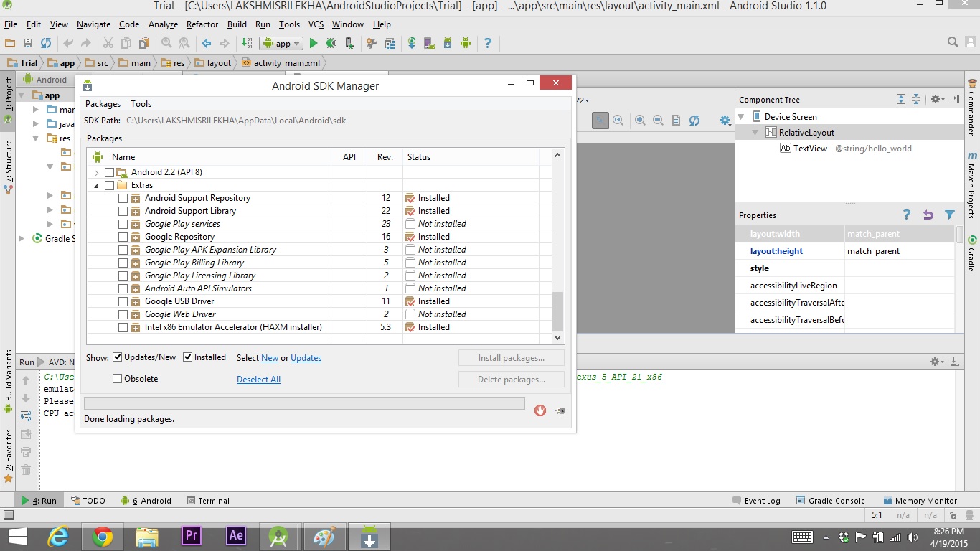Viewport: 980px width, 551px height.
Task: Click the New packages link
Action: pos(270,358)
